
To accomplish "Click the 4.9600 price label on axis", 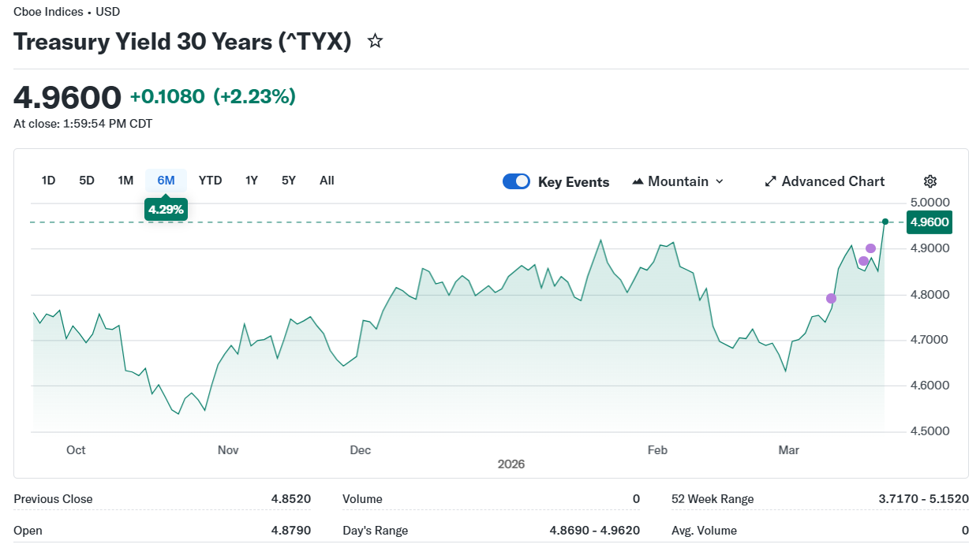I will [x=930, y=222].
